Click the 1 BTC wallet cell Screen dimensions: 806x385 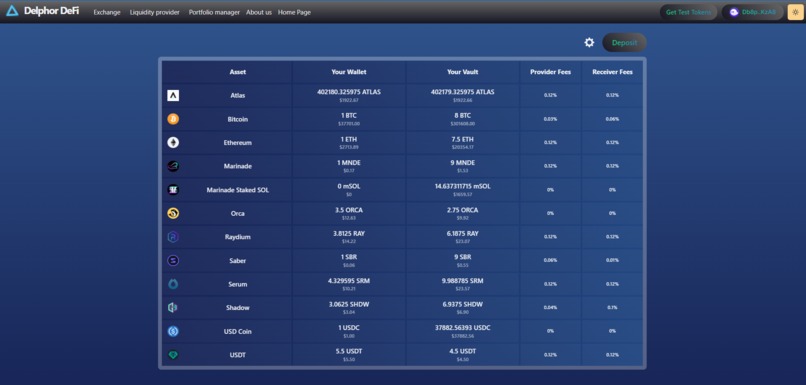tap(349, 119)
